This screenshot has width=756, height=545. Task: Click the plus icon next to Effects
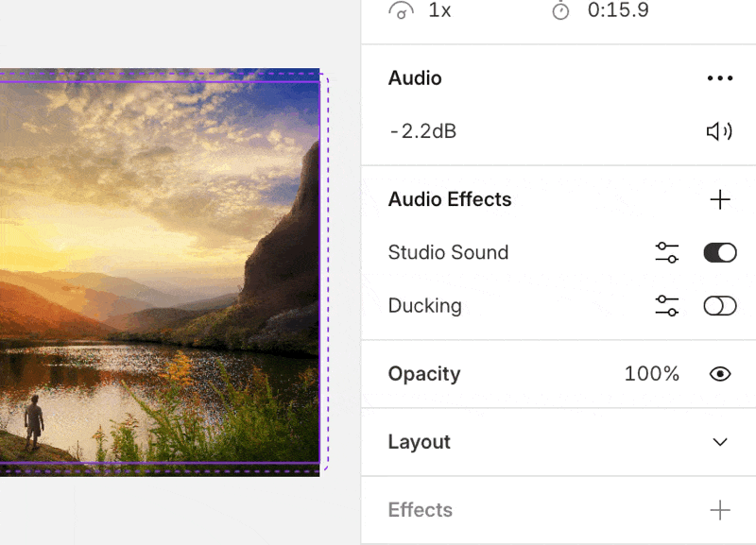720,510
